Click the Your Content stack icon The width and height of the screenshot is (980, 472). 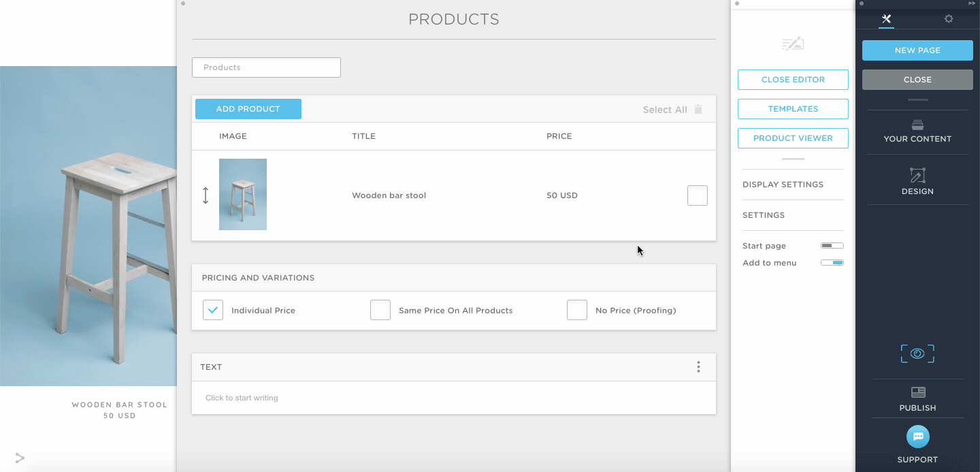(x=917, y=125)
